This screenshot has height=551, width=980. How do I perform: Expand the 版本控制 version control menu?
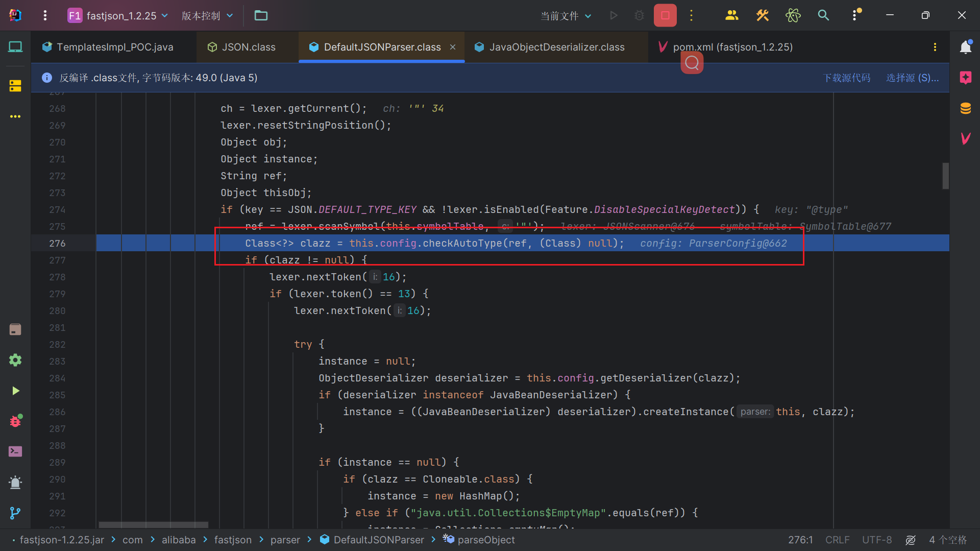coord(207,15)
